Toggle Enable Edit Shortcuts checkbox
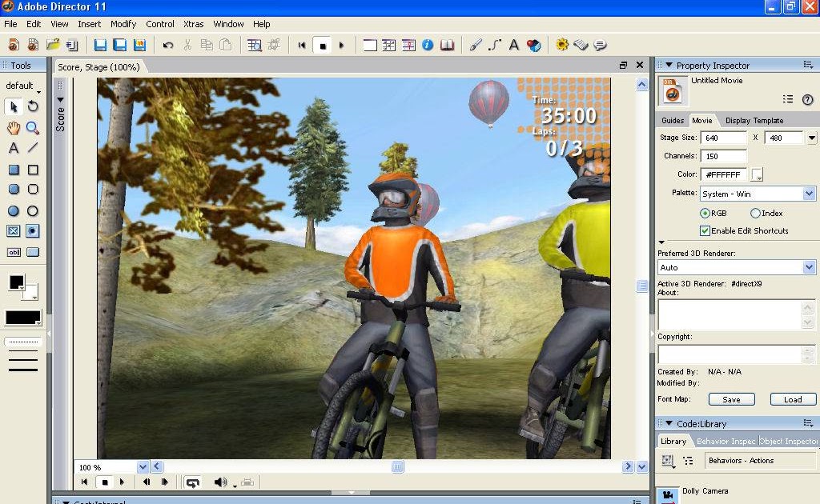820x504 pixels. click(x=705, y=231)
